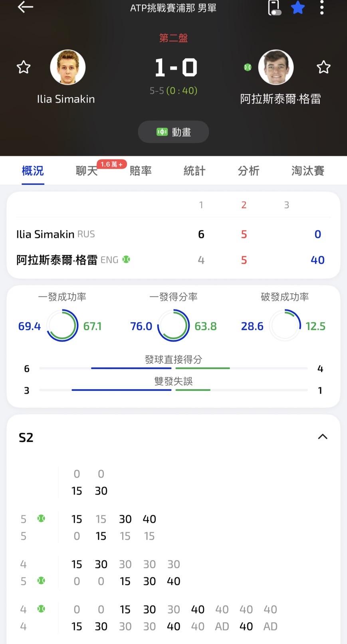Favorite Ilia Simakin with the star
The image size is (347, 644).
click(24, 67)
